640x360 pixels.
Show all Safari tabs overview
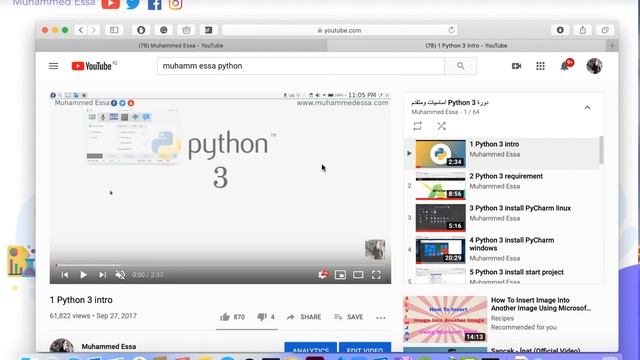click(605, 30)
